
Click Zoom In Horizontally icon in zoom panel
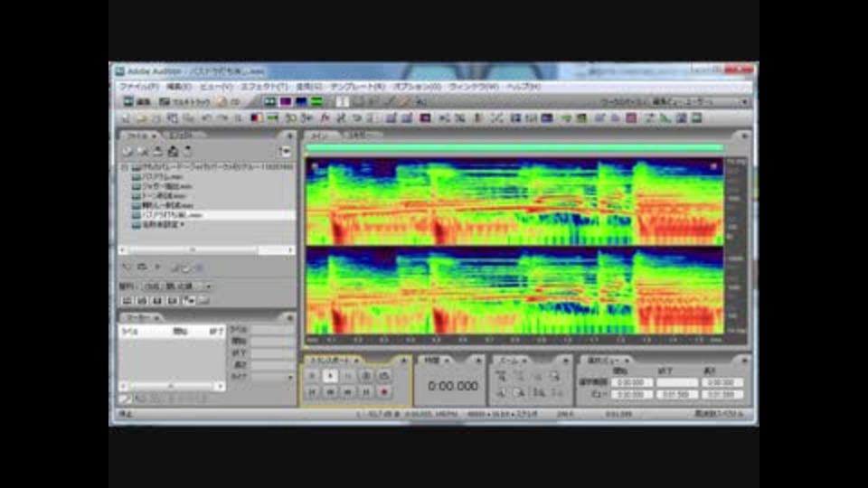point(501,376)
